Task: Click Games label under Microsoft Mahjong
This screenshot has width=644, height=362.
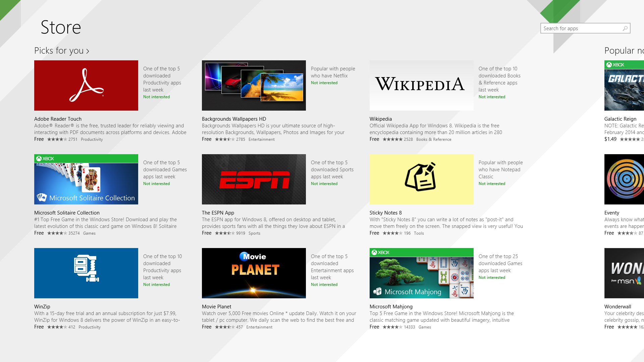Action: point(425,327)
